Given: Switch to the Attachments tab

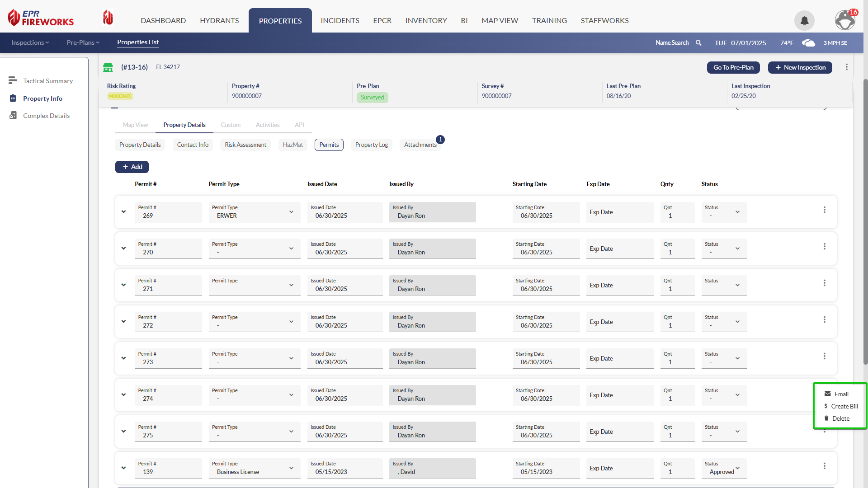Looking at the screenshot, I should pyautogui.click(x=420, y=145).
